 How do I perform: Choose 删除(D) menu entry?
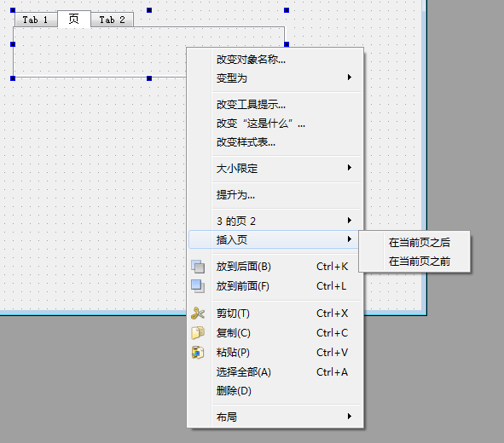coord(275,391)
